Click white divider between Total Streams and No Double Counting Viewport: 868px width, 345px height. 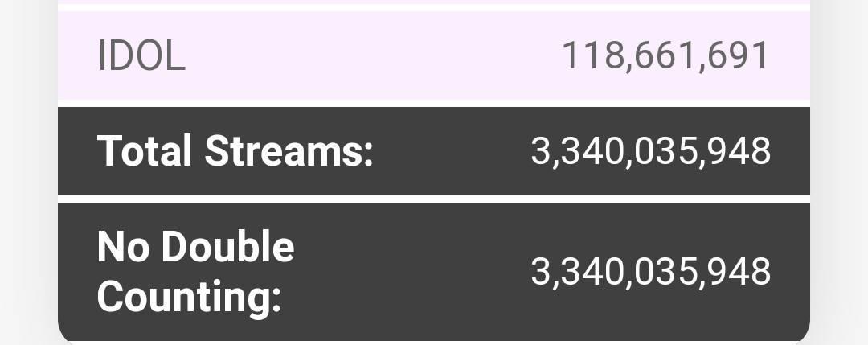tap(434, 199)
